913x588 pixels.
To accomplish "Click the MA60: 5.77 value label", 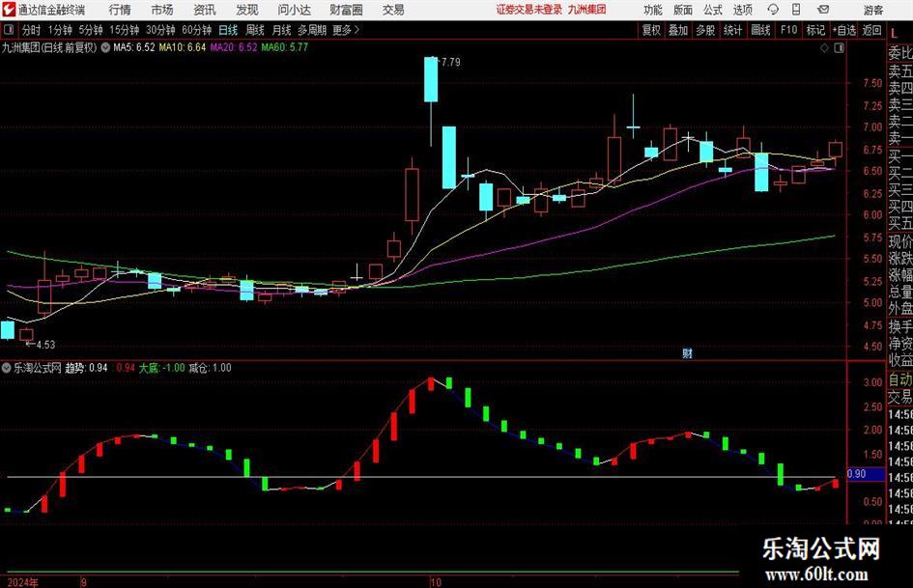I will [285, 47].
